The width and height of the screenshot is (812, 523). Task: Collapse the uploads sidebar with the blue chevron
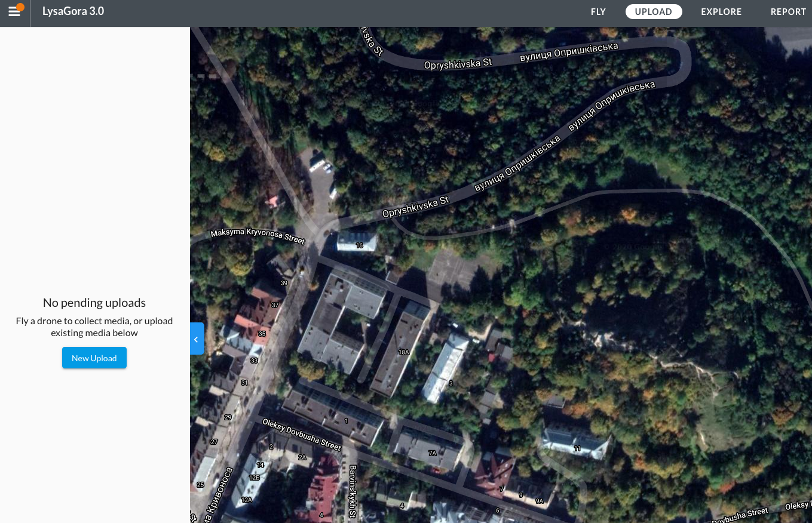[x=196, y=339]
